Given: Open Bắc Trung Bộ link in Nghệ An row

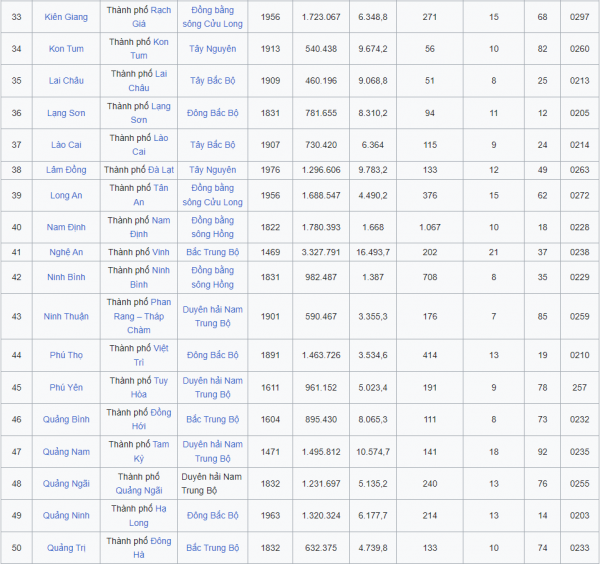Looking at the screenshot, I should click(212, 252).
